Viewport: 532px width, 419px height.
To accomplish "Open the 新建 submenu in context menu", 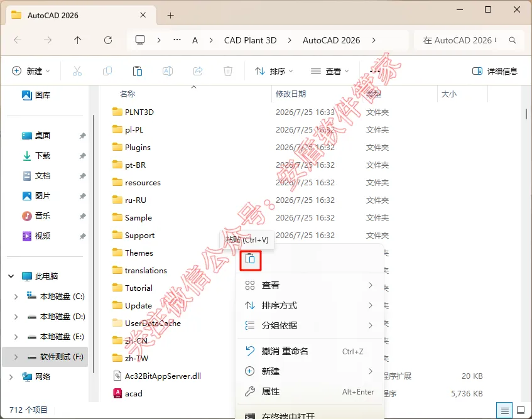I will click(310, 371).
